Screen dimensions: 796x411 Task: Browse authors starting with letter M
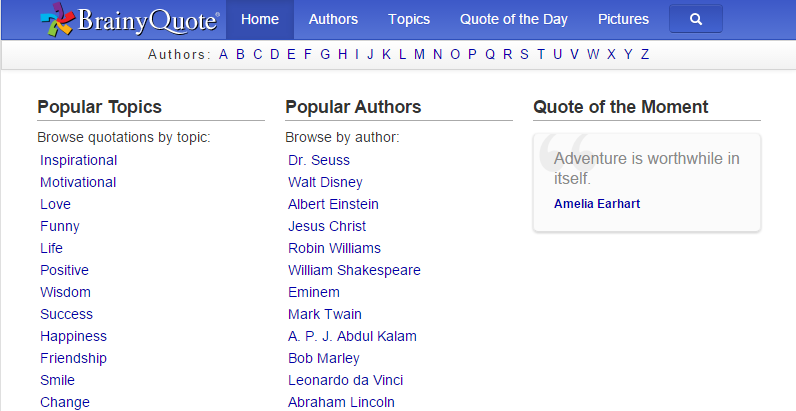419,54
